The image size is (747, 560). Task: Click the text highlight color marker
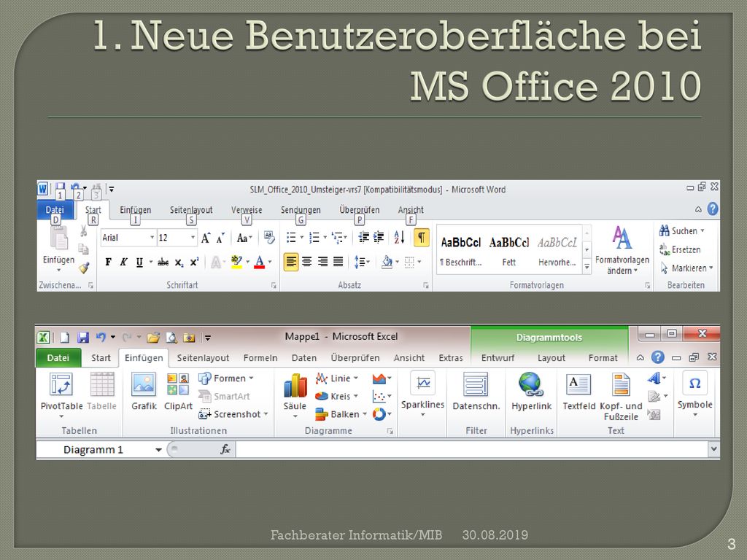pyautogui.click(x=236, y=262)
